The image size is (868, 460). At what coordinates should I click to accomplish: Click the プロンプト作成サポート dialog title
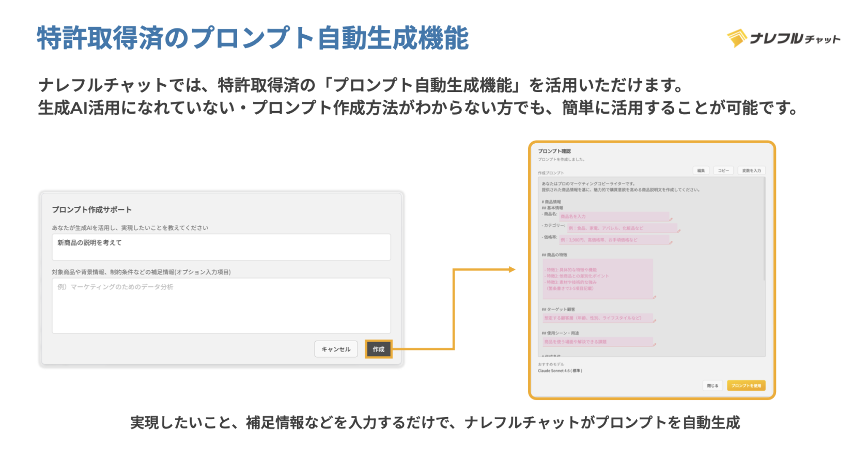click(91, 210)
